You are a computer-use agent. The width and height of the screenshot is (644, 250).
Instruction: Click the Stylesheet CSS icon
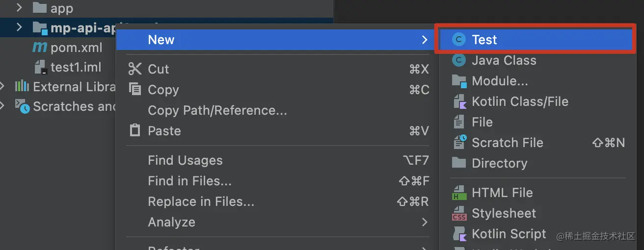(459, 213)
